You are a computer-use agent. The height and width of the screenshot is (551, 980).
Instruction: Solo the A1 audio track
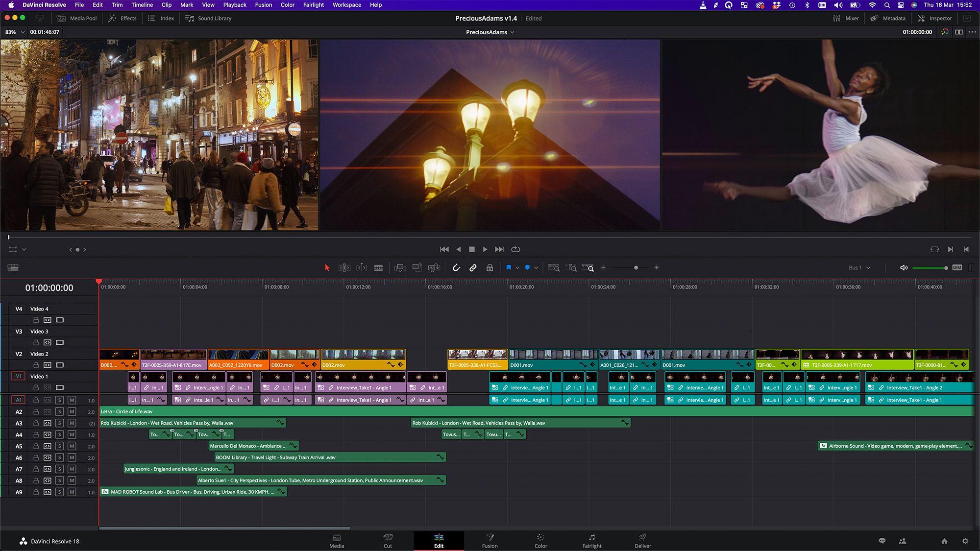(59, 400)
